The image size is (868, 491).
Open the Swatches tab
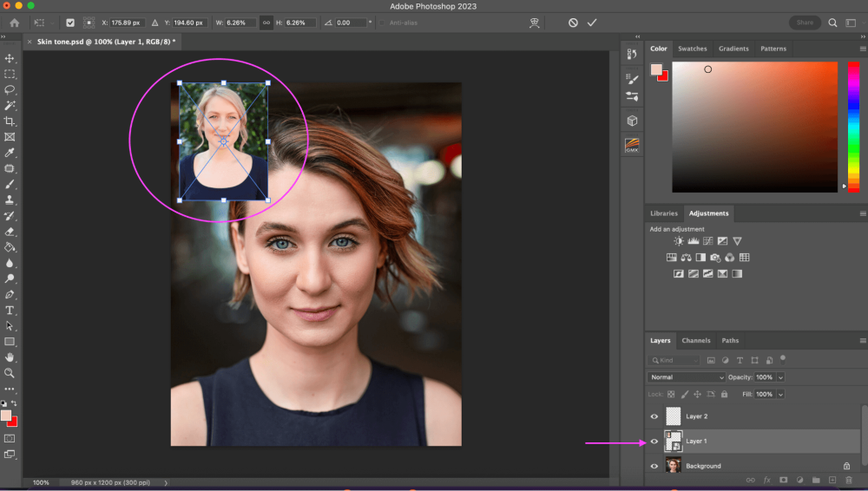(x=692, y=49)
